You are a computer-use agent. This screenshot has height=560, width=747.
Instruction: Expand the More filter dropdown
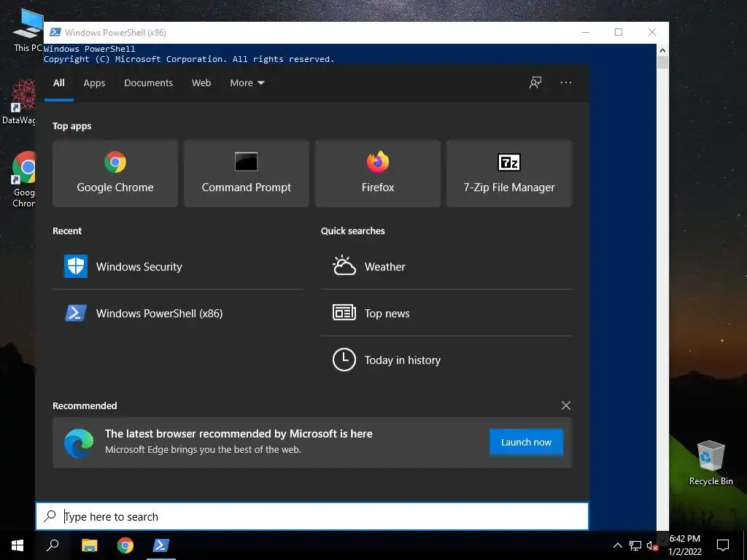click(x=247, y=83)
